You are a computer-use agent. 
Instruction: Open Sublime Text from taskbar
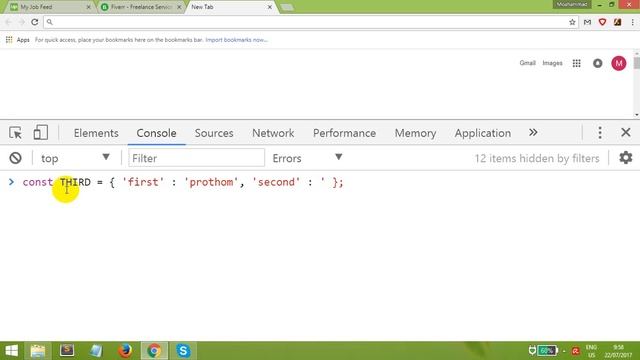coord(67,351)
